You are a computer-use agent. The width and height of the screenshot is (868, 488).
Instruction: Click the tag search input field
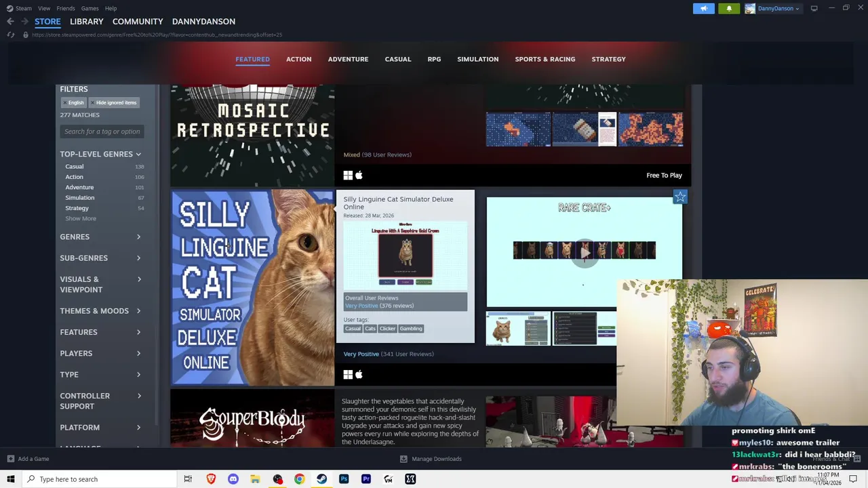[102, 131]
